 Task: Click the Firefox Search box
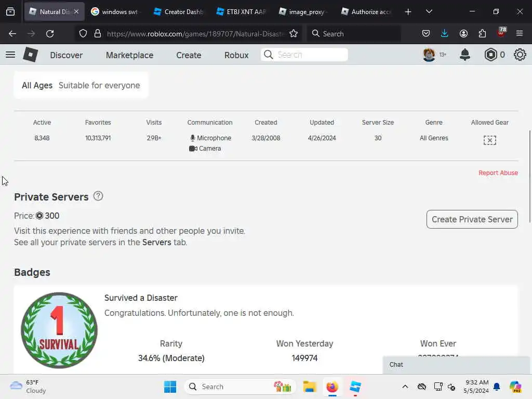pyautogui.click(x=354, y=34)
